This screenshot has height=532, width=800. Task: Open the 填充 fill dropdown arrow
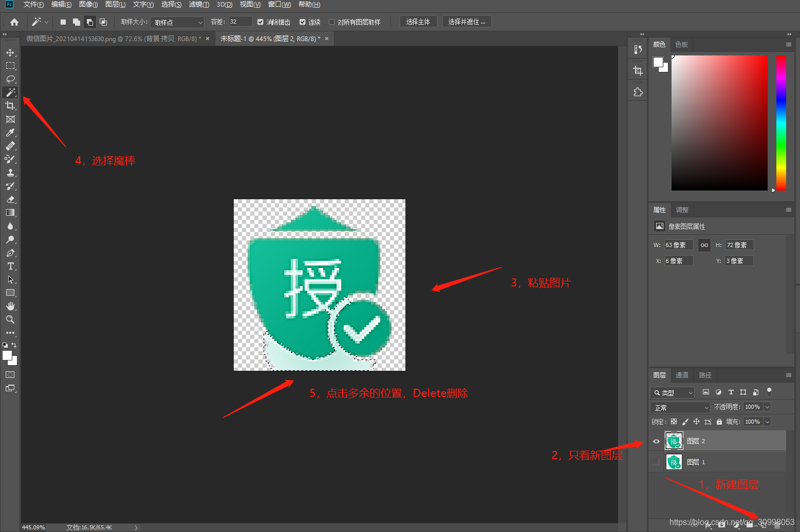pyautogui.click(x=767, y=422)
